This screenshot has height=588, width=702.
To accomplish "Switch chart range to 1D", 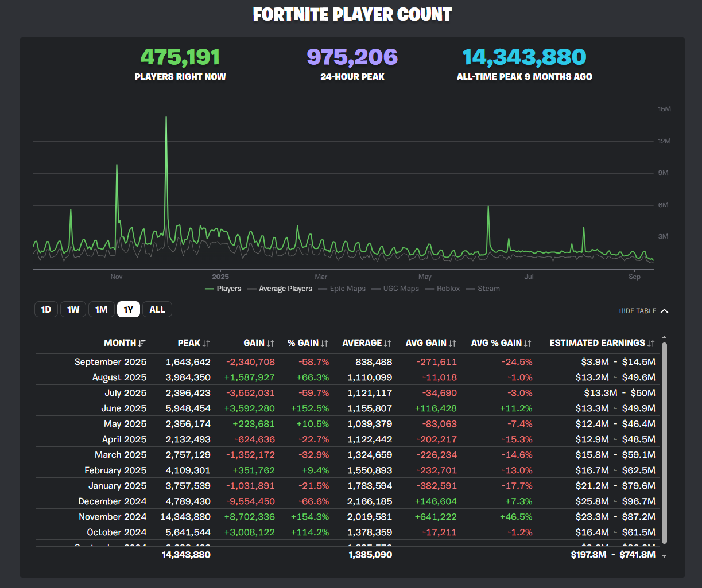I will pos(46,310).
